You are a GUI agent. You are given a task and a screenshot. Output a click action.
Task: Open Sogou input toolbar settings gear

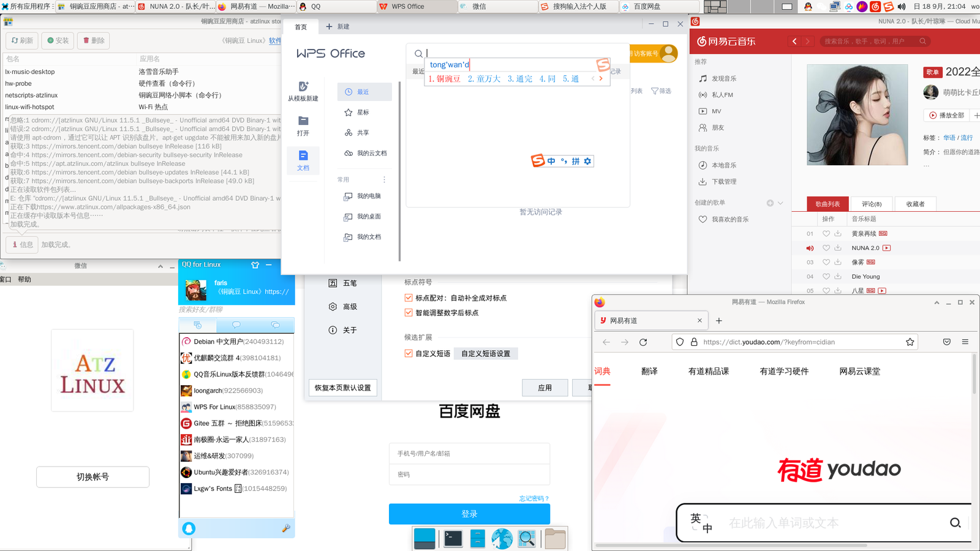pos(587,161)
